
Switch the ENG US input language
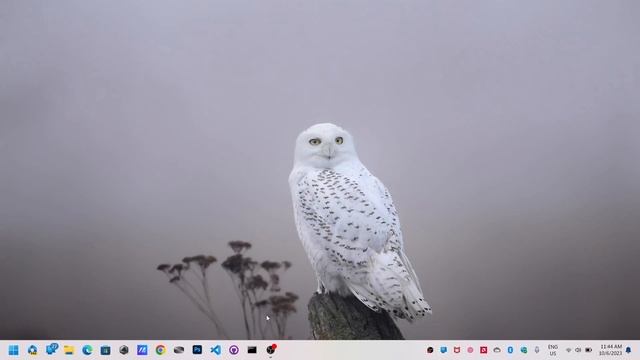(553, 350)
